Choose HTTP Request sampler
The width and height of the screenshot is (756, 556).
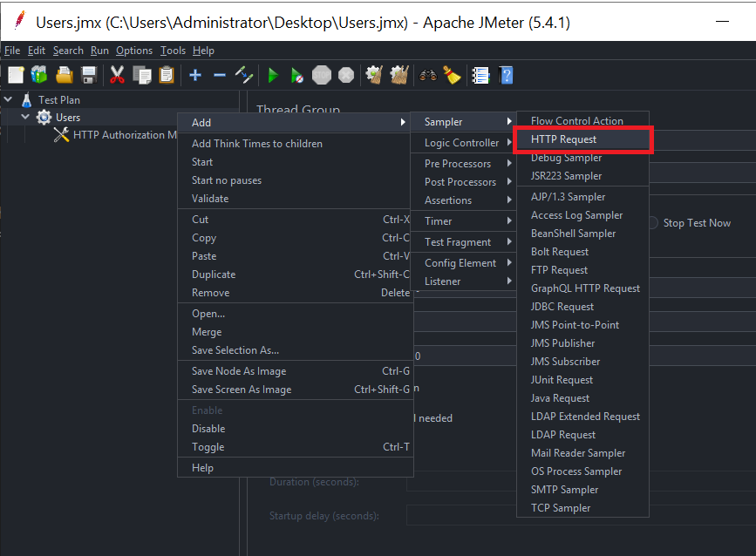[x=582, y=139]
